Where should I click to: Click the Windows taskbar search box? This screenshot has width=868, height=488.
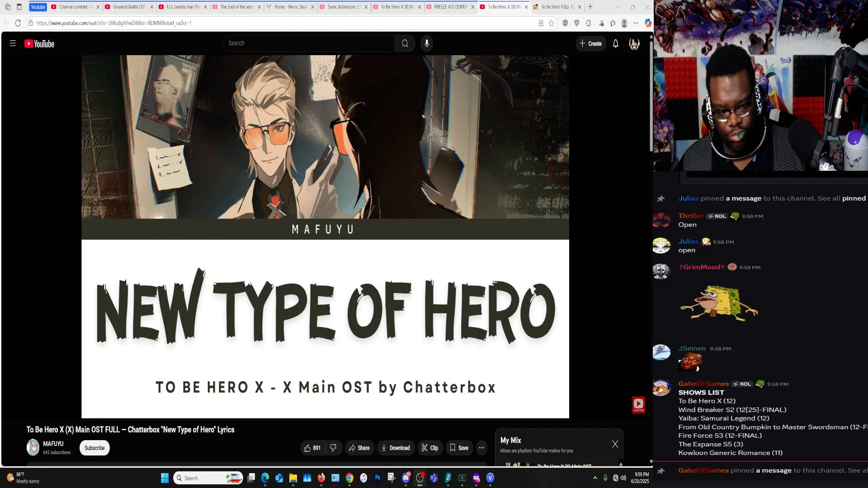(208, 478)
